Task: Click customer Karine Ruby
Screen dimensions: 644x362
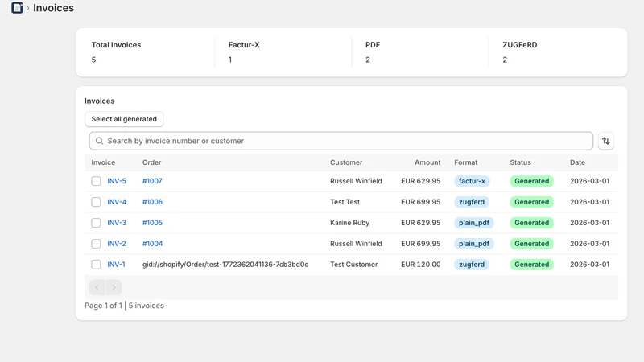Action: pos(350,223)
